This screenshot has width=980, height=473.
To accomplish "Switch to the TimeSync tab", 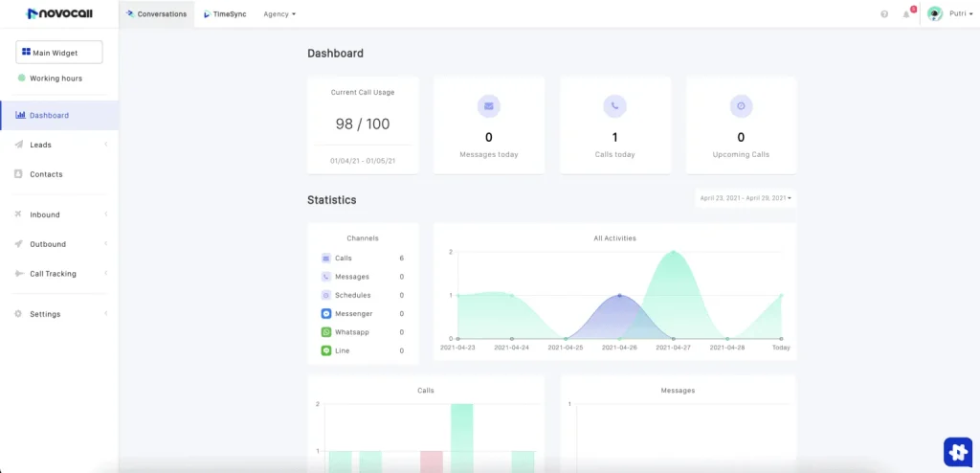I will (x=225, y=13).
